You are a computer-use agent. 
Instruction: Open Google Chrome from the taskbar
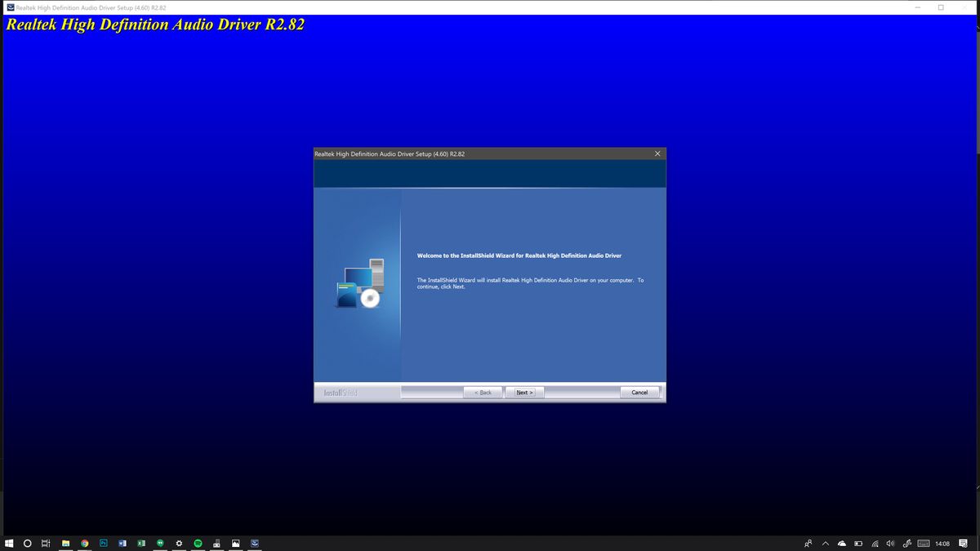pos(83,543)
